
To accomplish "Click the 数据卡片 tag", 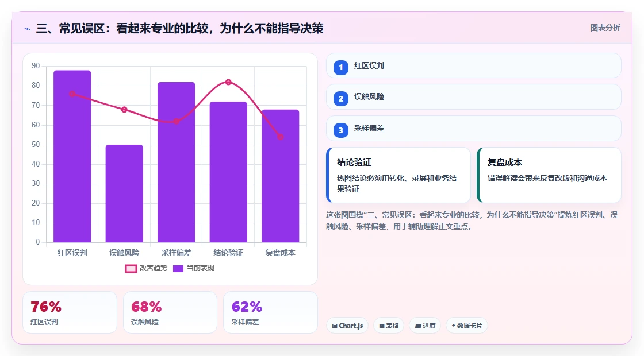I will coord(466,326).
